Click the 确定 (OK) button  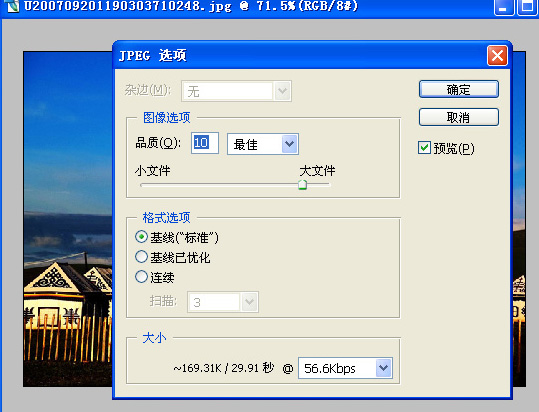(x=459, y=89)
